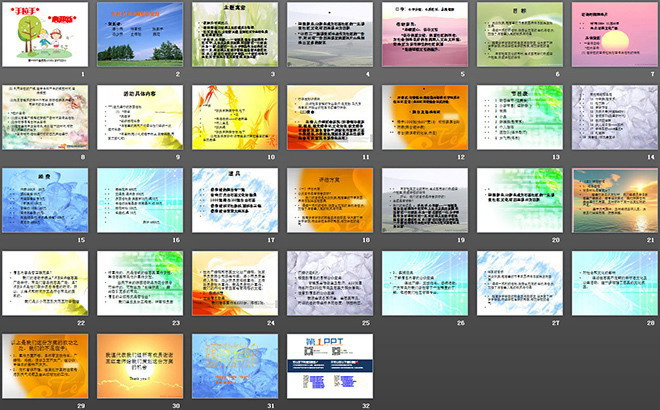Screen dimensions: 660x410
Task: Select slide 30 with Thank you text
Action: (139, 366)
